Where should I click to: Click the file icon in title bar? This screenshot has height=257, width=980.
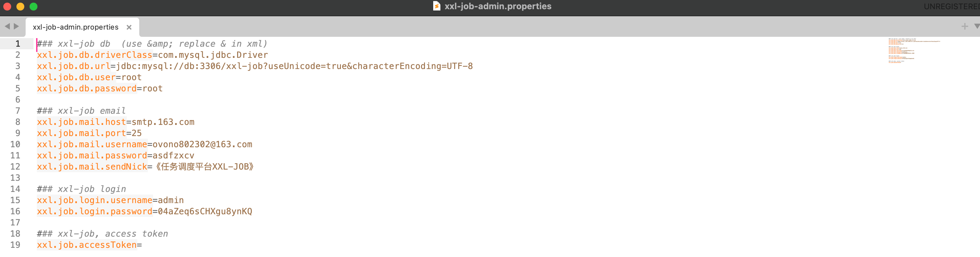tap(437, 6)
